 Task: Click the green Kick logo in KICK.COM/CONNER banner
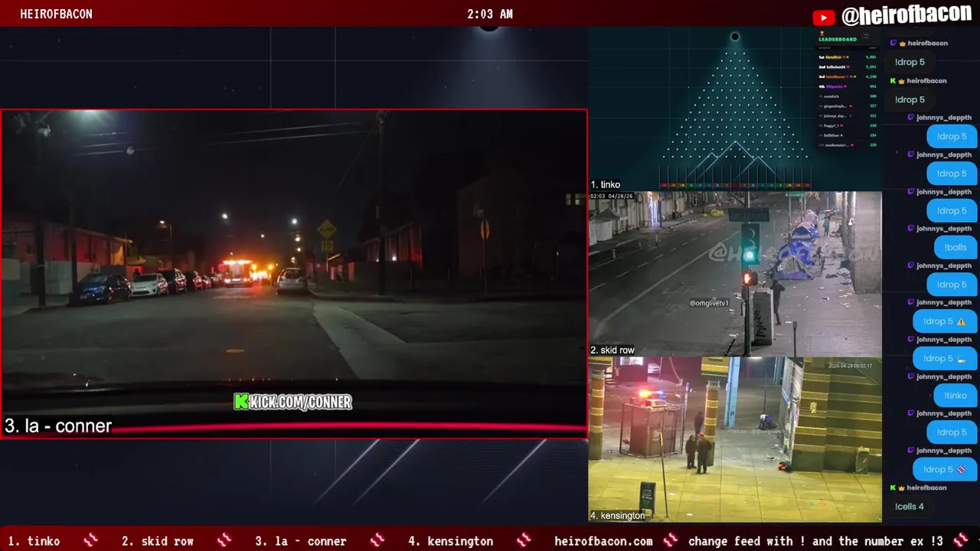(x=242, y=402)
